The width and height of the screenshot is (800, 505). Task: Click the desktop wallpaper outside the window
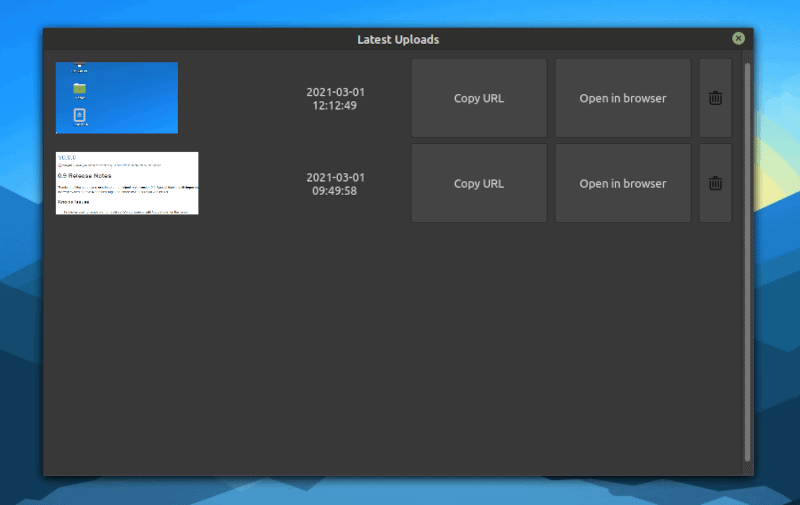tap(20, 250)
